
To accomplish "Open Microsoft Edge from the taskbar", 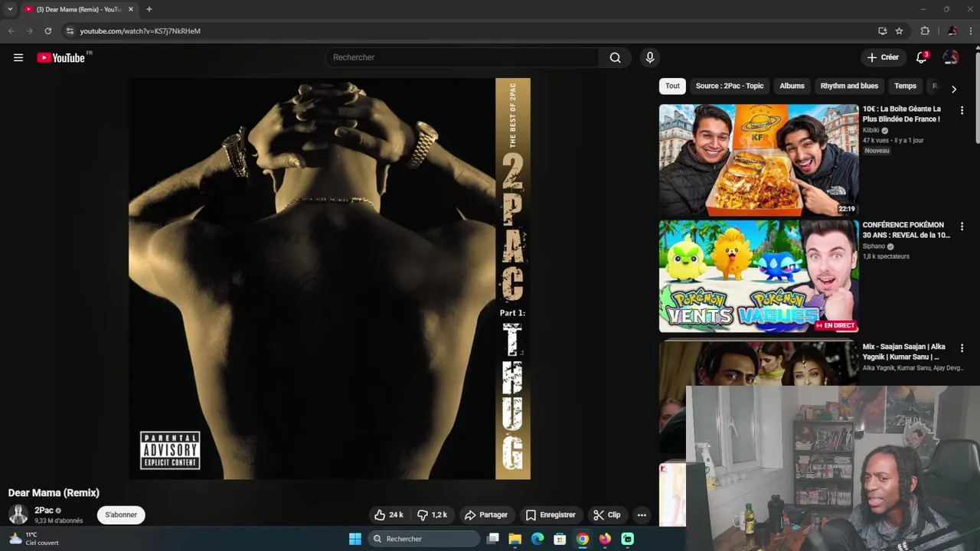I will tap(537, 539).
